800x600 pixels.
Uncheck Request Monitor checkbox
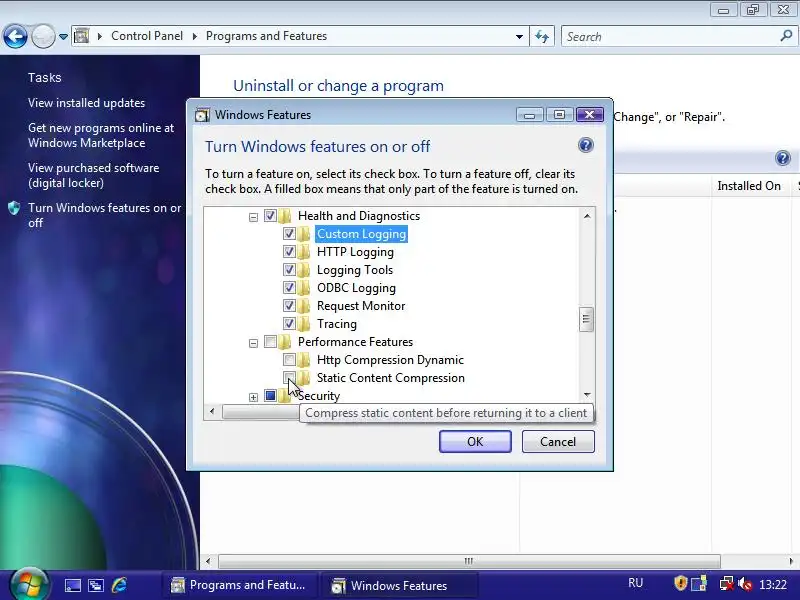(x=289, y=306)
